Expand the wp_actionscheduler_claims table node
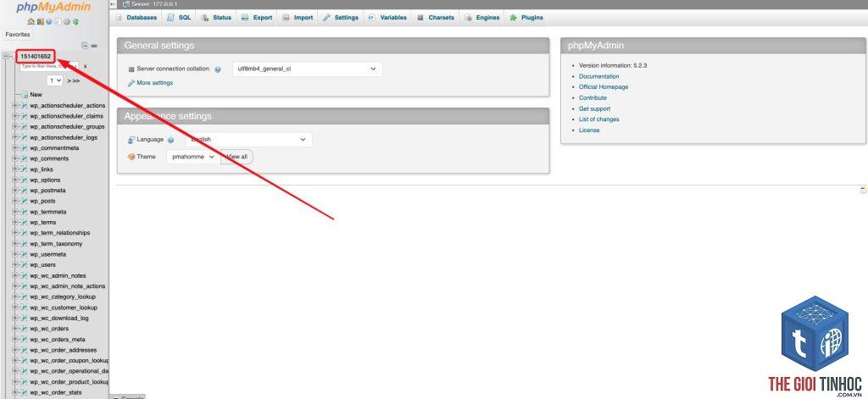 15,116
